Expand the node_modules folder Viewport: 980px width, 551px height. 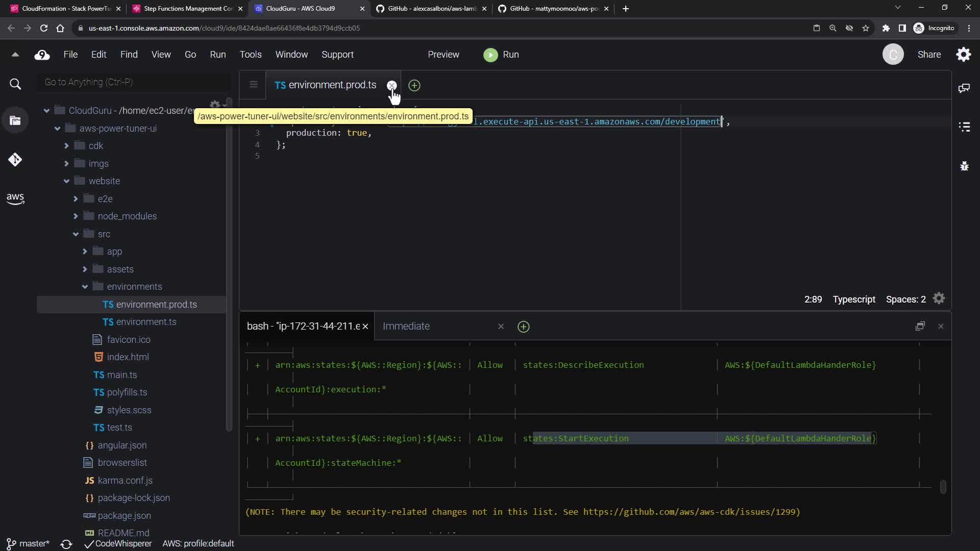(76, 216)
